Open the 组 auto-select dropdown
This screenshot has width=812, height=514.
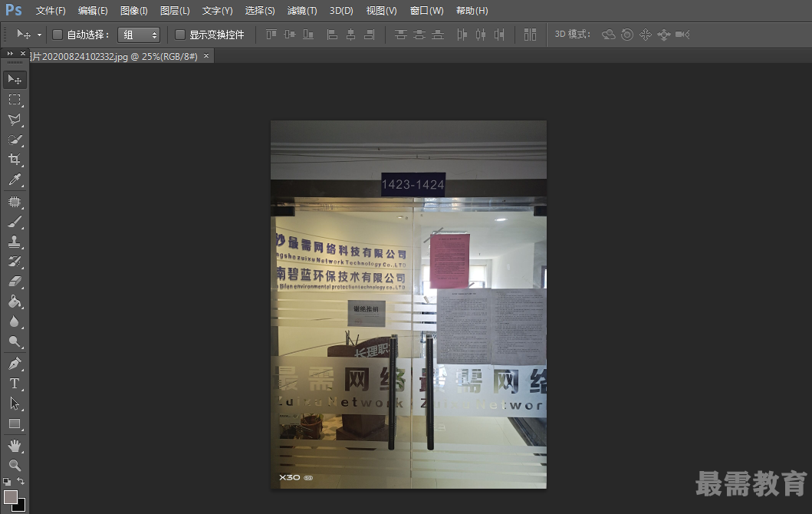pos(139,35)
